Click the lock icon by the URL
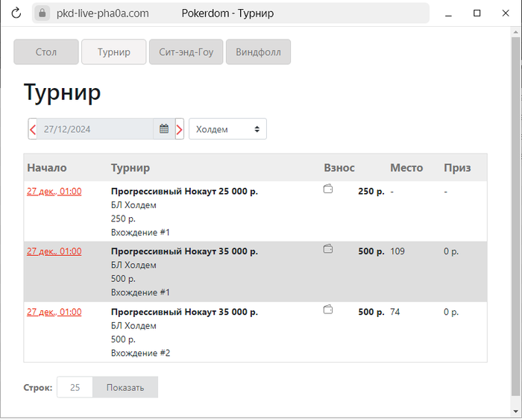The image size is (522, 420). pyautogui.click(x=43, y=13)
